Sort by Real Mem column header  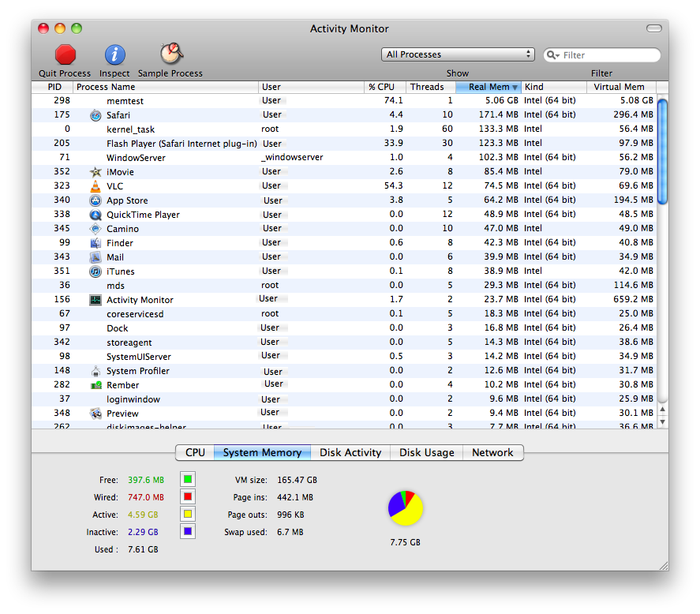point(489,87)
